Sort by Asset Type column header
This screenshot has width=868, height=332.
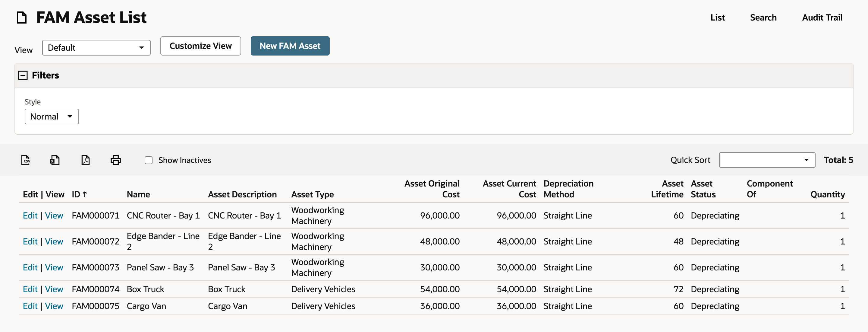coord(312,194)
